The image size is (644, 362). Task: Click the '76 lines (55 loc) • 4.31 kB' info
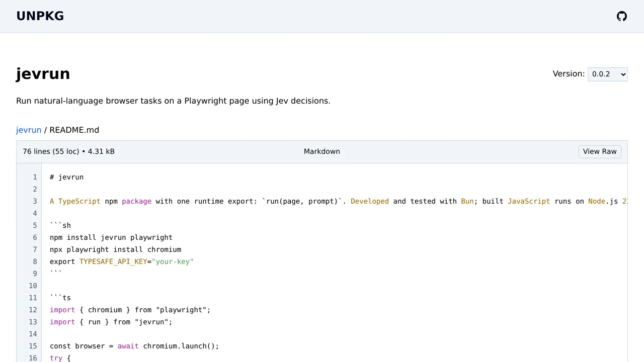[68, 151]
